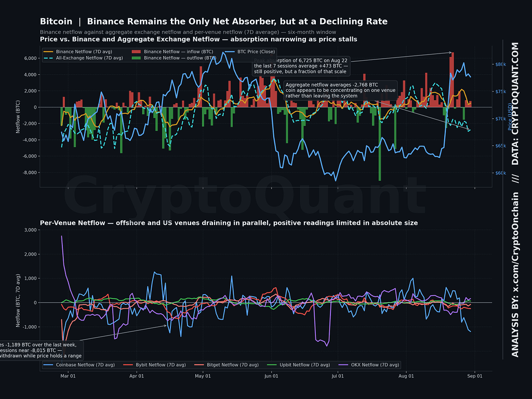This screenshot has width=532, height=399.
Task: Click the 'Bybit Netflow (7D avg)' legend entry
Action: tap(154, 365)
